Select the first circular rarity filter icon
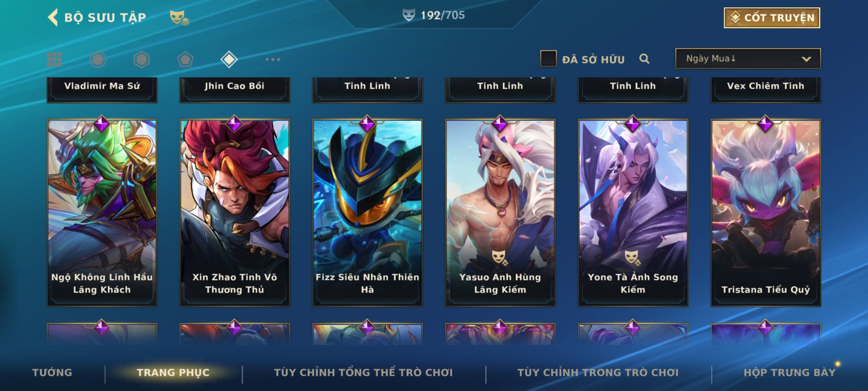 (x=98, y=59)
